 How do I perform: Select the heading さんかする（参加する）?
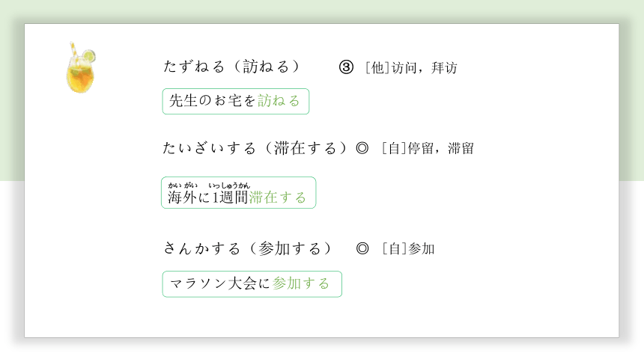tap(248, 248)
